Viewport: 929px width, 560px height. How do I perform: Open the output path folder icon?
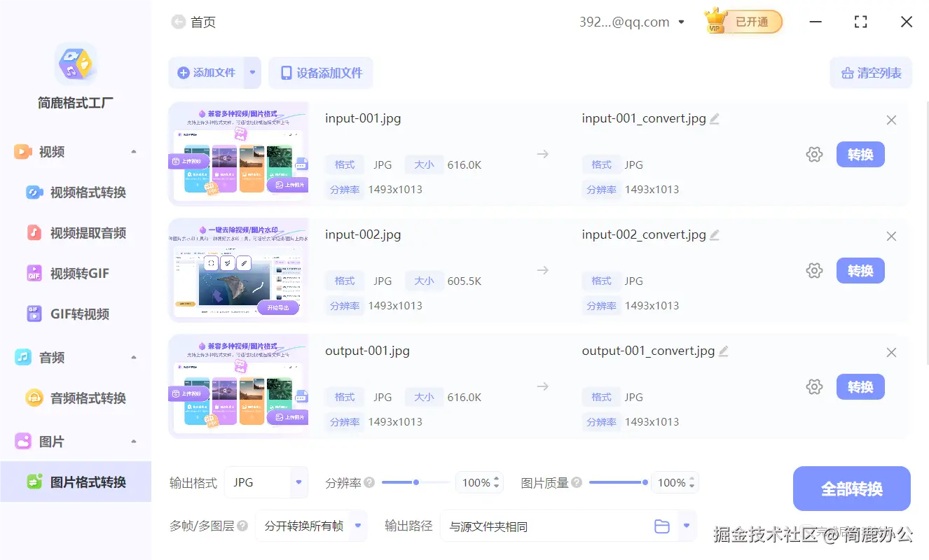click(x=662, y=526)
